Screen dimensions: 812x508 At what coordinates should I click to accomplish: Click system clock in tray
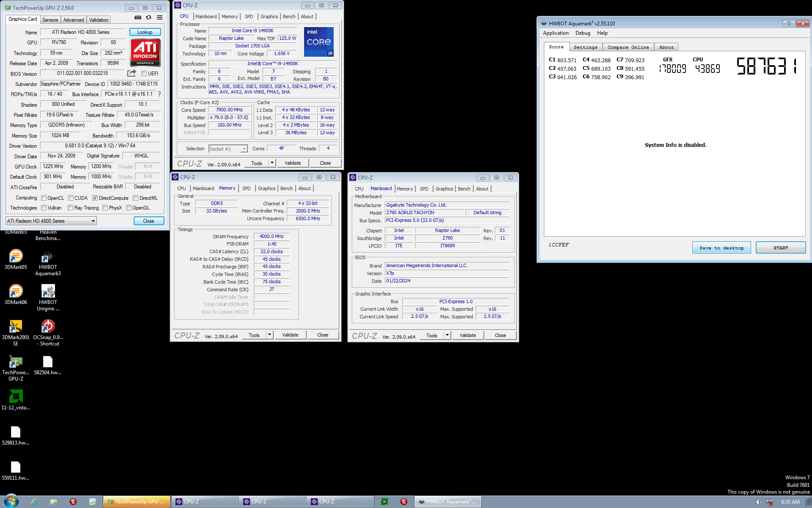[x=790, y=502]
